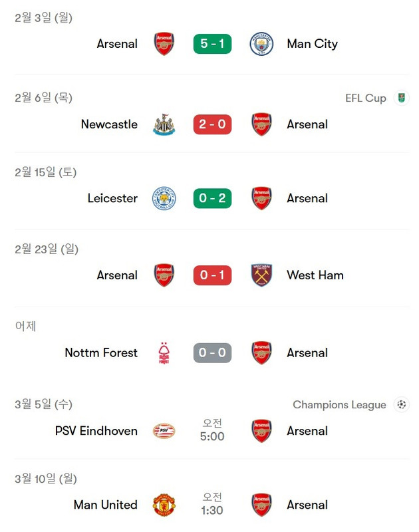Click the Man City club crest
The height and width of the screenshot is (532, 419).
pos(261,44)
